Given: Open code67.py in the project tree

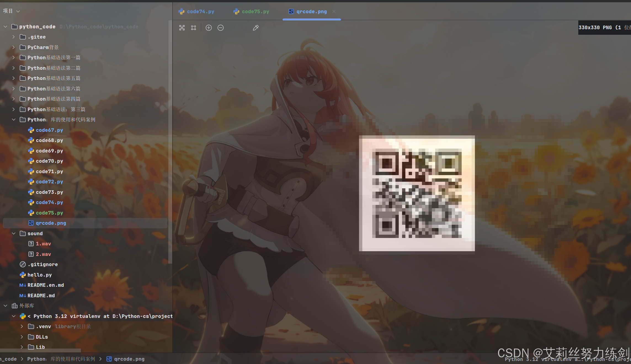Looking at the screenshot, I should (49, 130).
